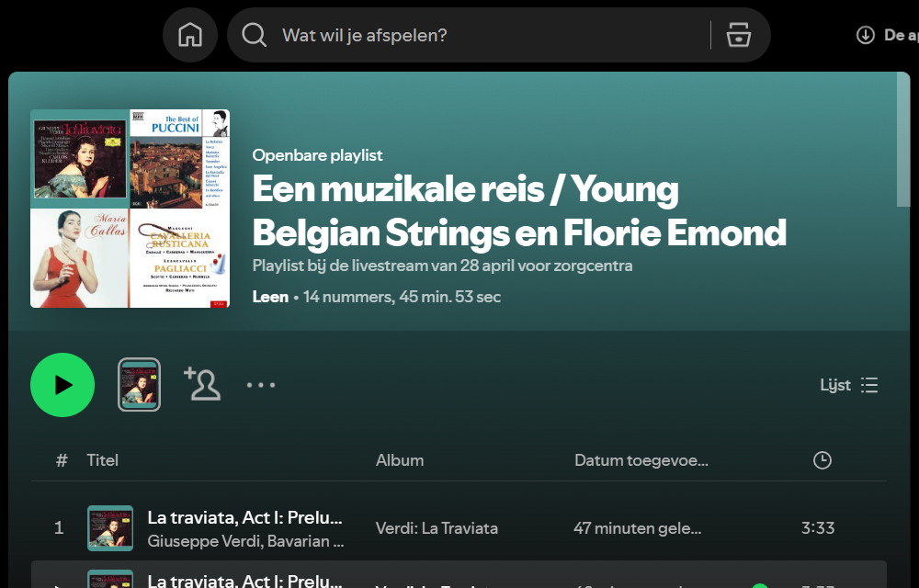Open the three-dot more options menu

click(x=261, y=385)
